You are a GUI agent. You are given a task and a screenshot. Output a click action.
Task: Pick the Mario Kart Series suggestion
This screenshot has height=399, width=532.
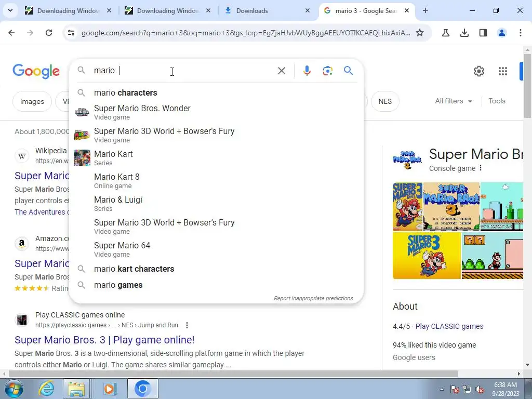[x=216, y=158]
